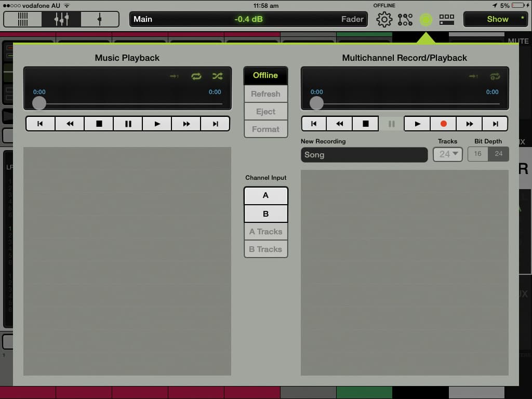Play in Music Playback

coord(157,124)
